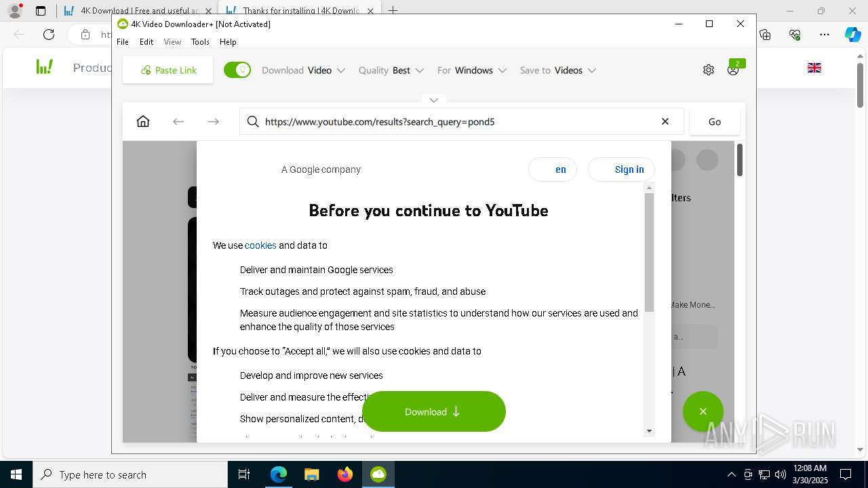868x488 pixels.
Task: Click the Sign in button
Action: tap(621, 169)
